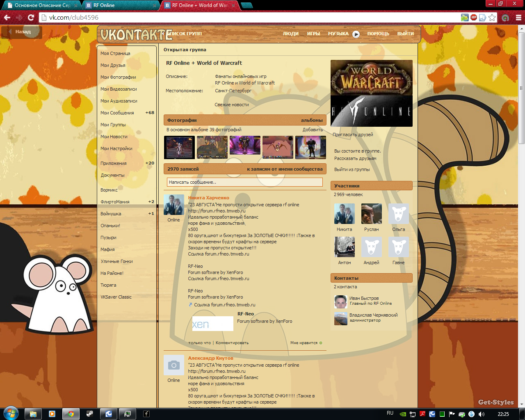Switch to the 'RF Online' browser tab
The width and height of the screenshot is (525, 420).
click(121, 5)
